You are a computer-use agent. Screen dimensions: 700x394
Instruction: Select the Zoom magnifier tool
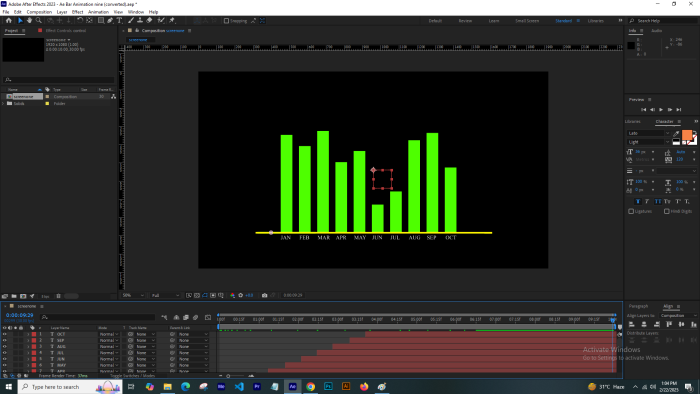coord(39,21)
